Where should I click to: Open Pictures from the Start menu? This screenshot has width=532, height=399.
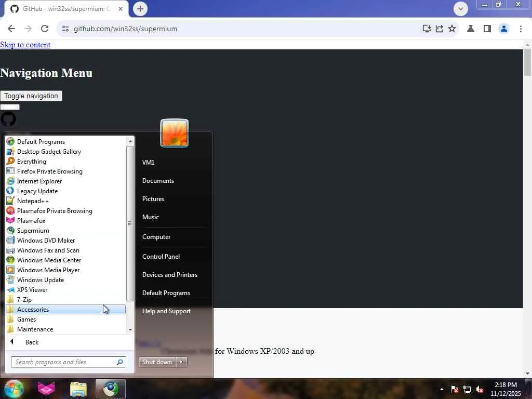click(x=153, y=199)
